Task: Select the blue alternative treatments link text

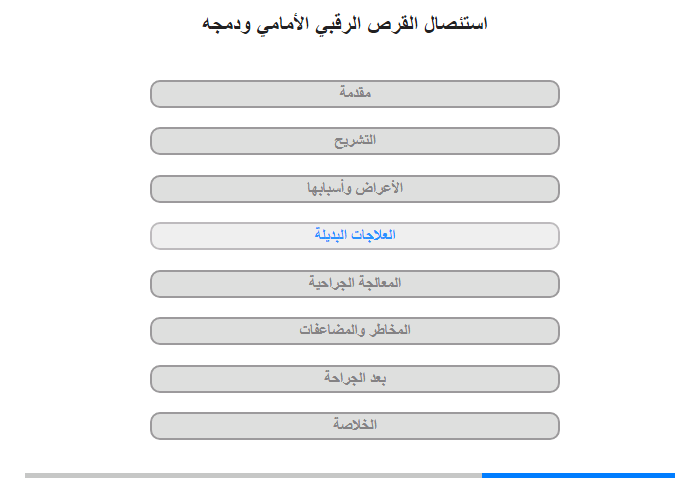Action: pyautogui.click(x=355, y=234)
